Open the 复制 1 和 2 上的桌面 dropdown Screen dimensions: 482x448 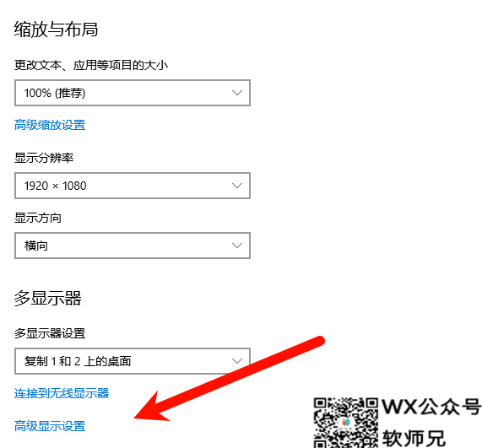coord(133,361)
